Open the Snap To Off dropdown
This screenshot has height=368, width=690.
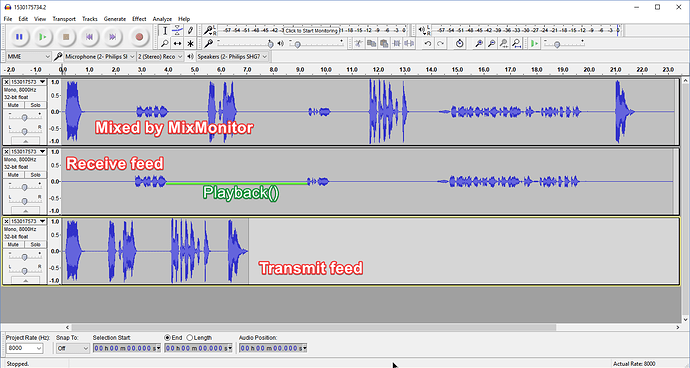click(73, 348)
